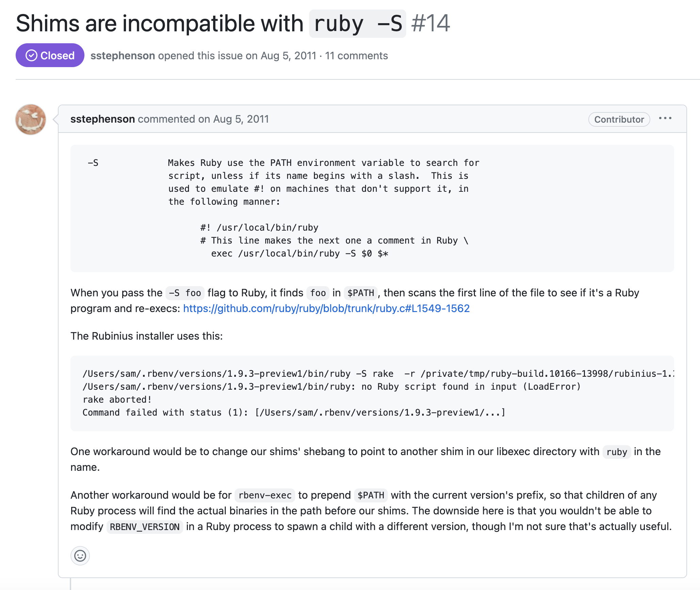Click the 'ruby -S' code in title
Image resolution: width=700 pixels, height=590 pixels.
click(357, 24)
